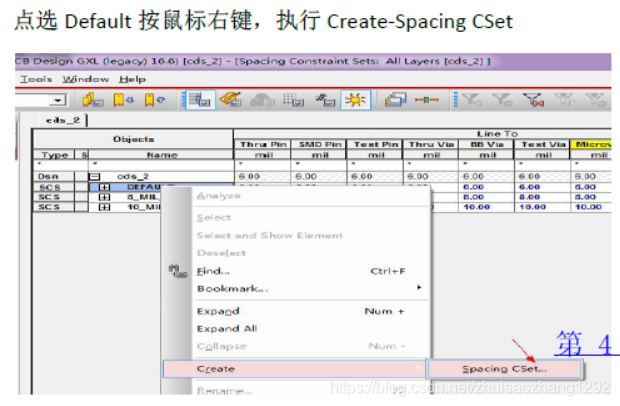Collapse the cds_2 design tree node

tap(95, 176)
